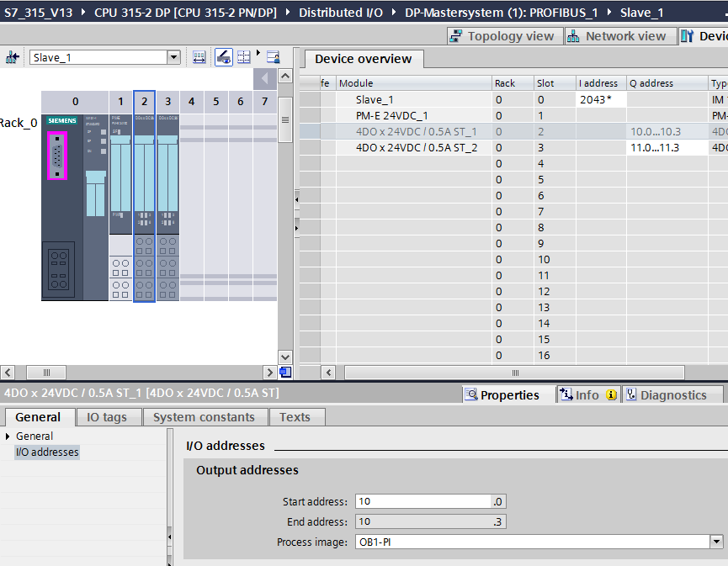Open the Diagnostics tab

point(672,394)
